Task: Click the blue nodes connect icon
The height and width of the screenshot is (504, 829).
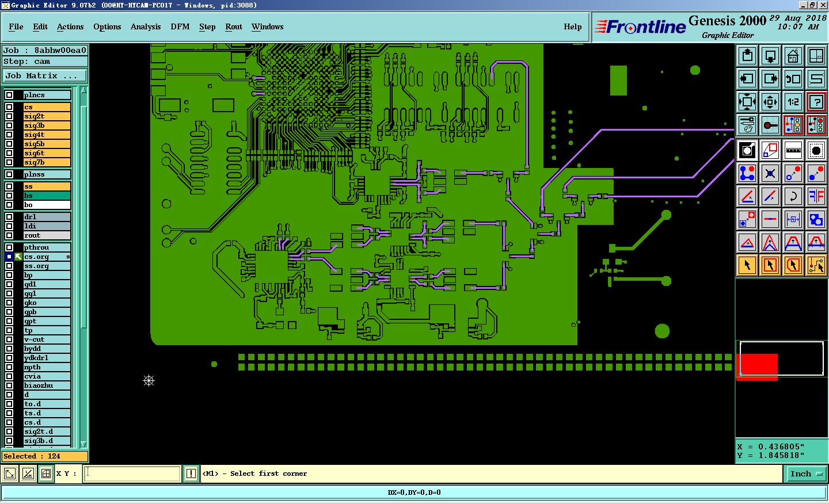Action: tap(747, 173)
